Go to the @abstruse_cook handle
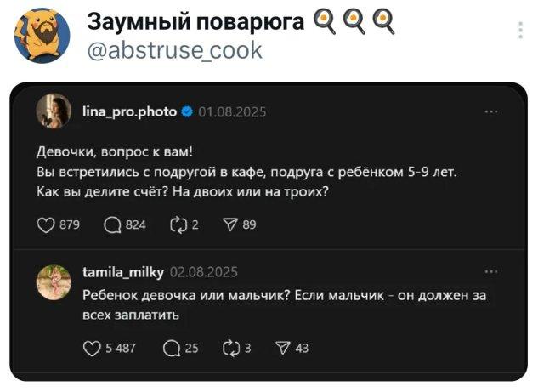544x392 pixels. coord(175,50)
